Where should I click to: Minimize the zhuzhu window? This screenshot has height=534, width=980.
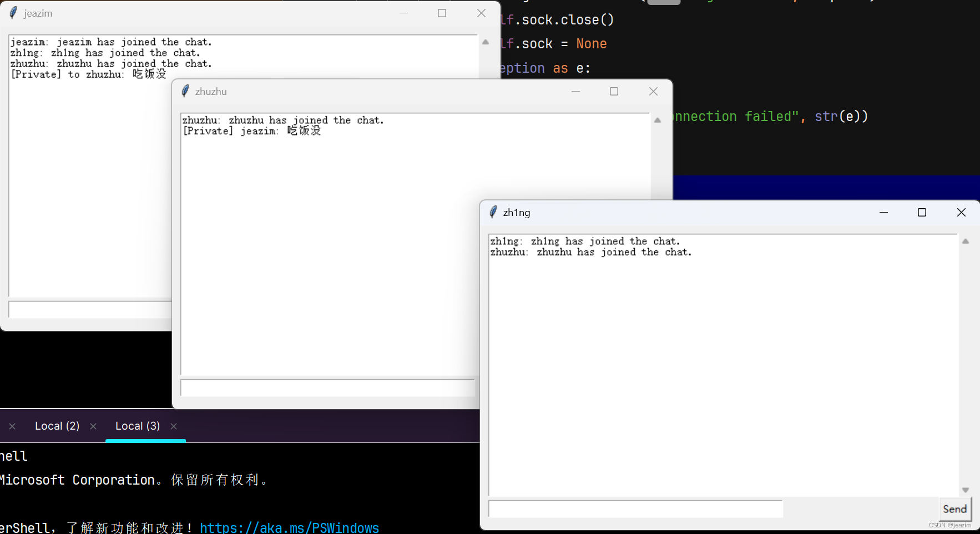coord(575,91)
